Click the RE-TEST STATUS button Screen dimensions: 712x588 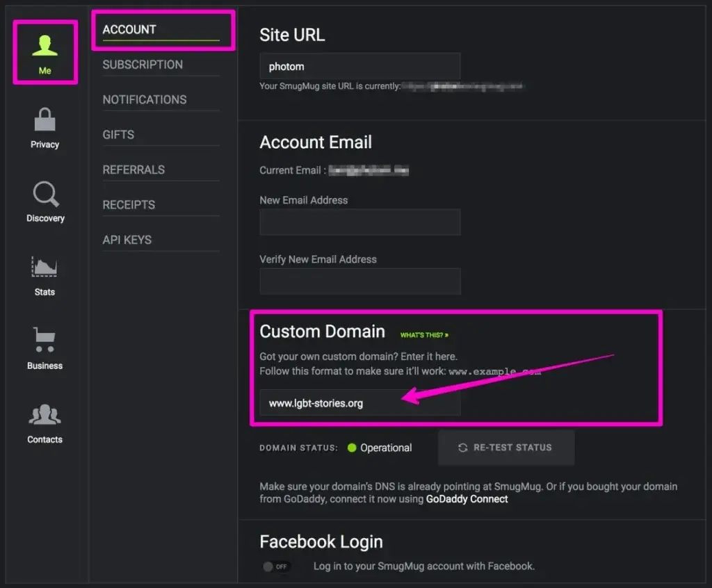pyautogui.click(x=505, y=448)
